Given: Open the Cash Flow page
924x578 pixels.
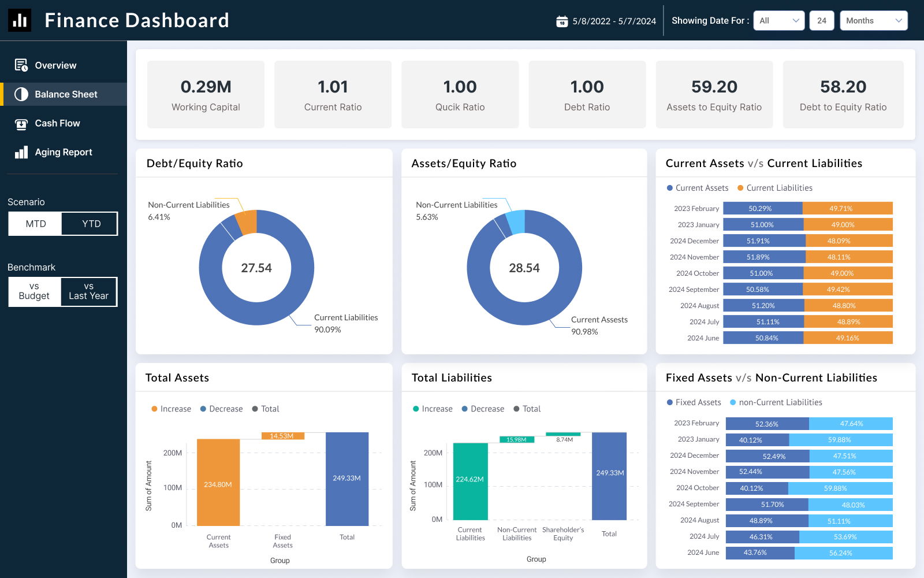Looking at the screenshot, I should point(57,123).
